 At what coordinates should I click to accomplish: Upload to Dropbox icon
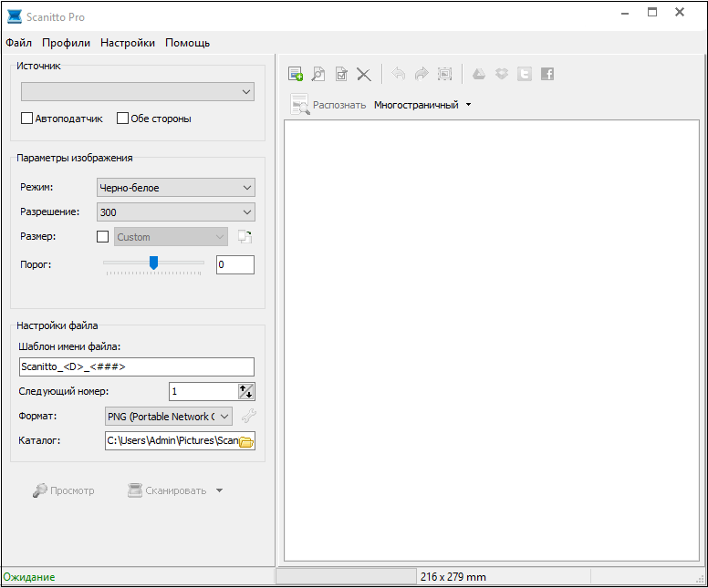(x=502, y=74)
